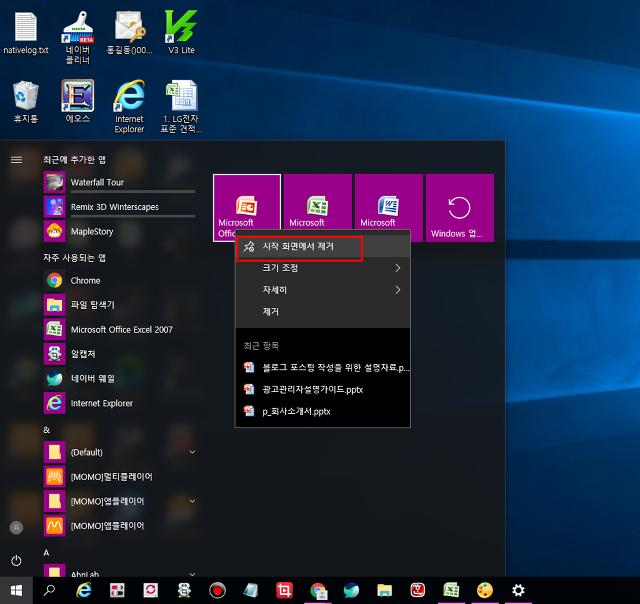Screen dimensions: 640x604
Task: Open Internet Explorer from the taskbar
Action: (84, 590)
